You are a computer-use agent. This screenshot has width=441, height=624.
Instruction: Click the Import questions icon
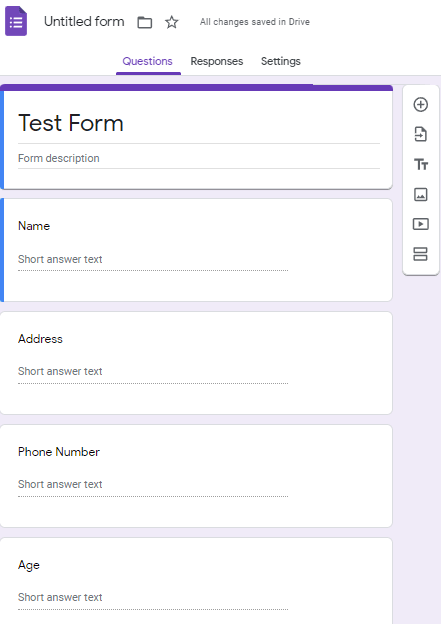point(421,134)
